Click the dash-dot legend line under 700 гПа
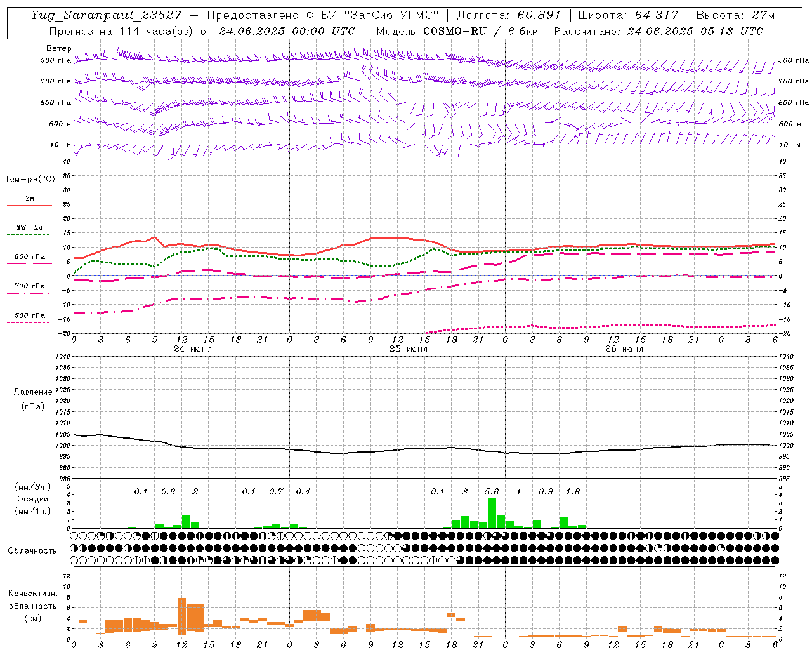The image size is (812, 650). pos(29,293)
